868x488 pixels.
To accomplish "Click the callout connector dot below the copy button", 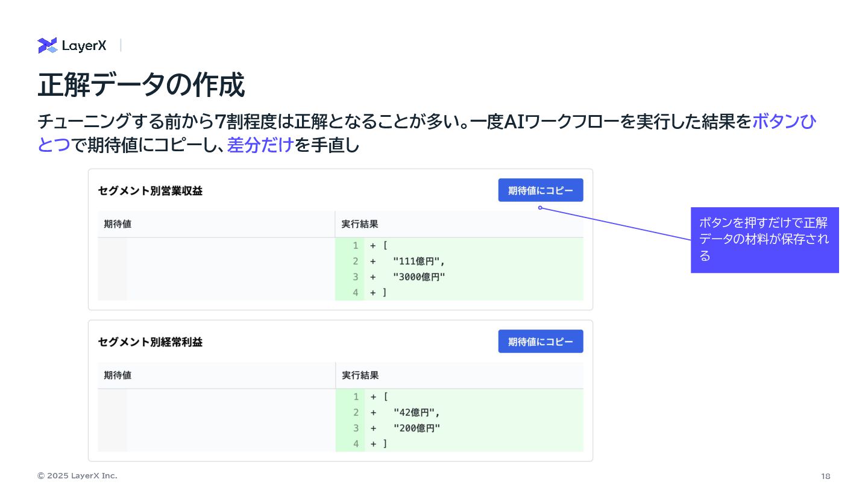I will pos(540,208).
